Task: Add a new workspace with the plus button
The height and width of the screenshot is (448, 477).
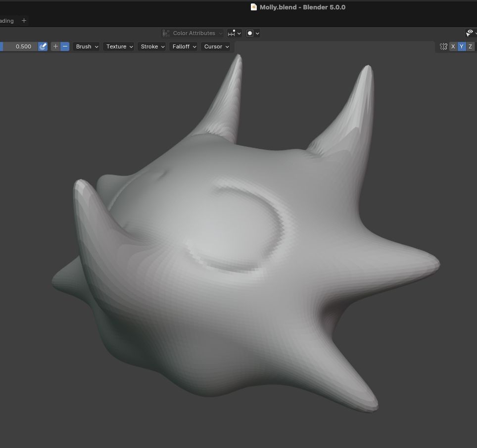Action: (x=24, y=21)
